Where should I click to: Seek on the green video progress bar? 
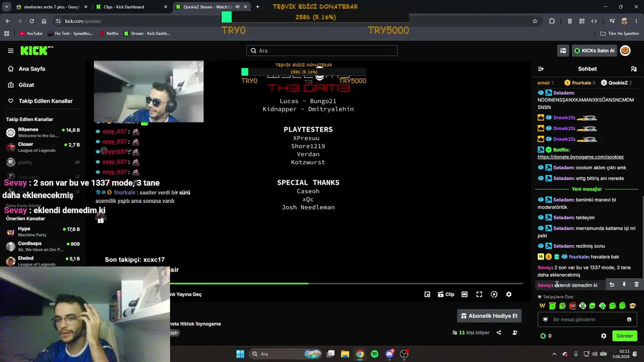pyautogui.click(x=347, y=284)
